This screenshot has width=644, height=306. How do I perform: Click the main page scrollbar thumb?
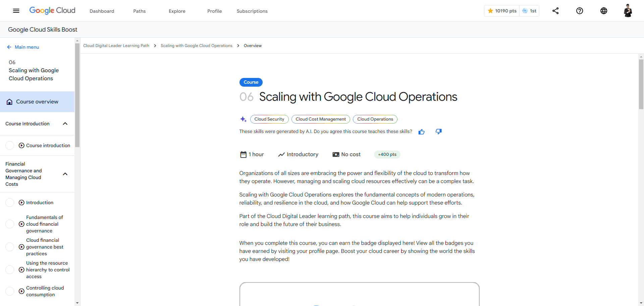641,84
